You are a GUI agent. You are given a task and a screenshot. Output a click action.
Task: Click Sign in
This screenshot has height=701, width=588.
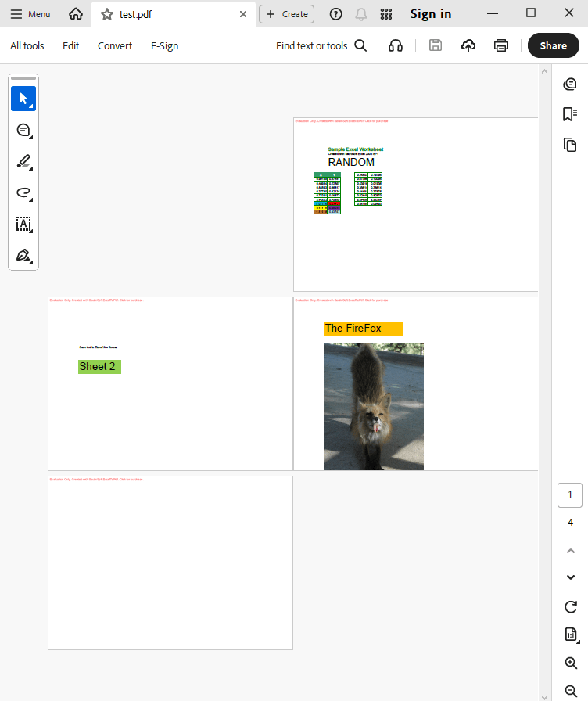[x=431, y=14]
